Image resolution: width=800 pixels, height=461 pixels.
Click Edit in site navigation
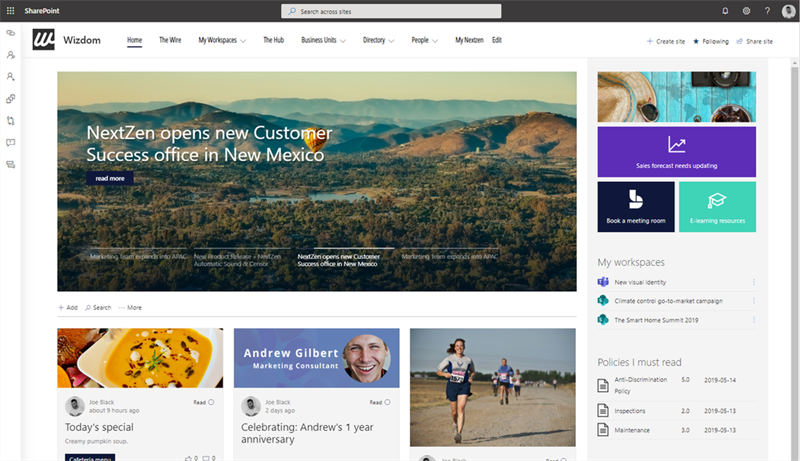(497, 40)
